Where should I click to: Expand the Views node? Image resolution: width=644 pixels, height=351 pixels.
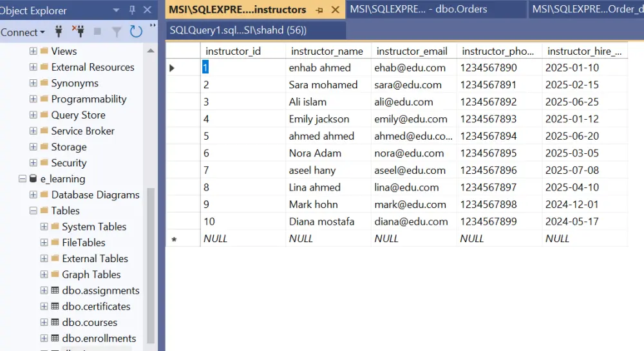pyautogui.click(x=33, y=51)
